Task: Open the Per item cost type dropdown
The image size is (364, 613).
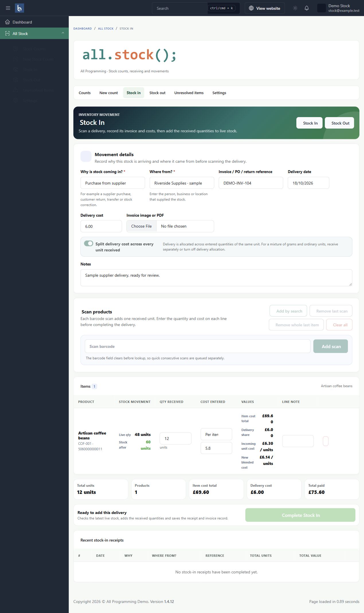Action: pyautogui.click(x=216, y=434)
